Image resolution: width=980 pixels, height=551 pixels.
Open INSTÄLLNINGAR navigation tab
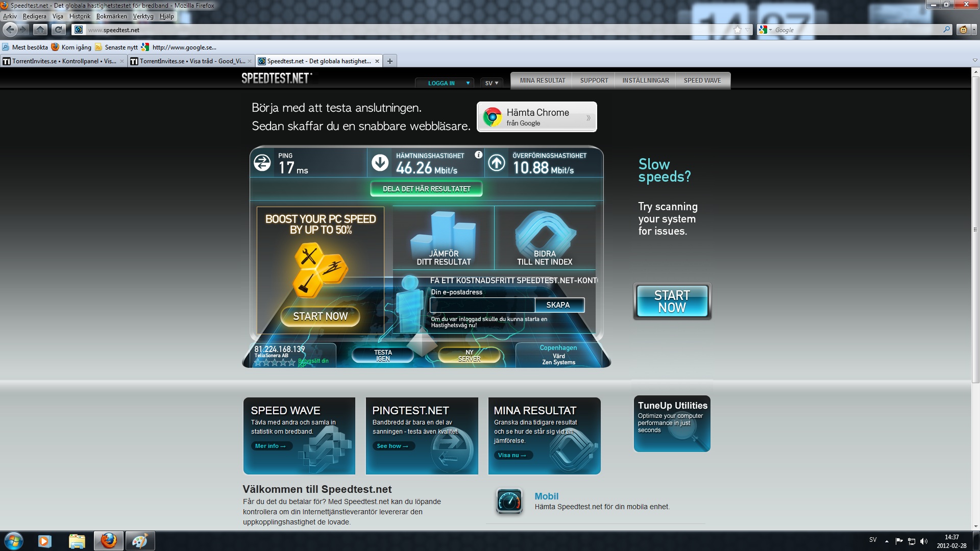pos(646,81)
